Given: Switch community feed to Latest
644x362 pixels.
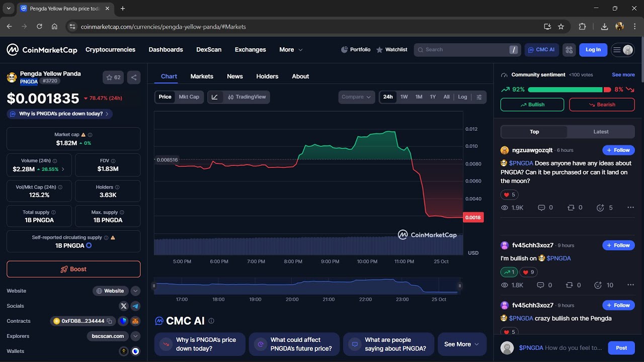Looking at the screenshot, I should point(601,132).
